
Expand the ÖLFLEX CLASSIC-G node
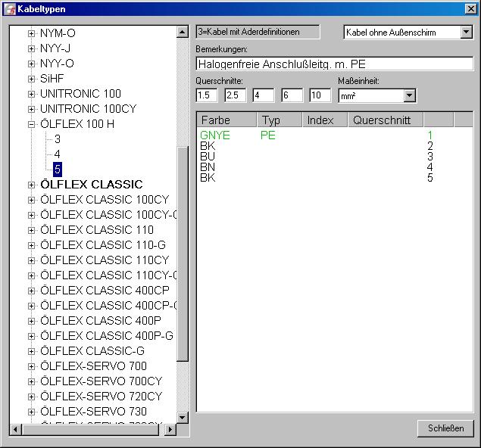click(x=31, y=351)
